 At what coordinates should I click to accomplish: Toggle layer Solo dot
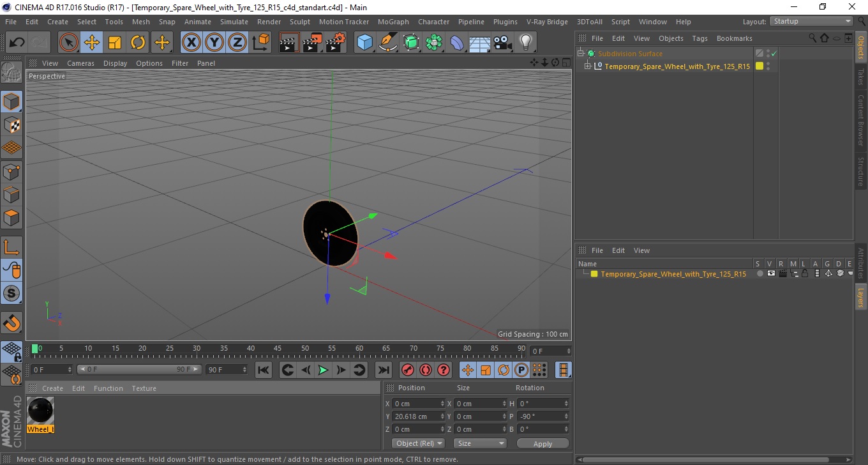pyautogui.click(x=759, y=273)
